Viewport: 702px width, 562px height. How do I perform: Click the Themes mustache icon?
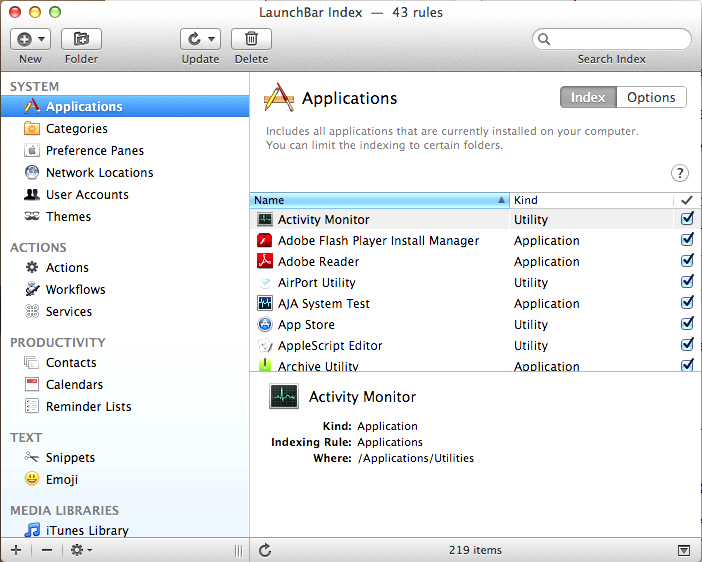tap(32, 216)
